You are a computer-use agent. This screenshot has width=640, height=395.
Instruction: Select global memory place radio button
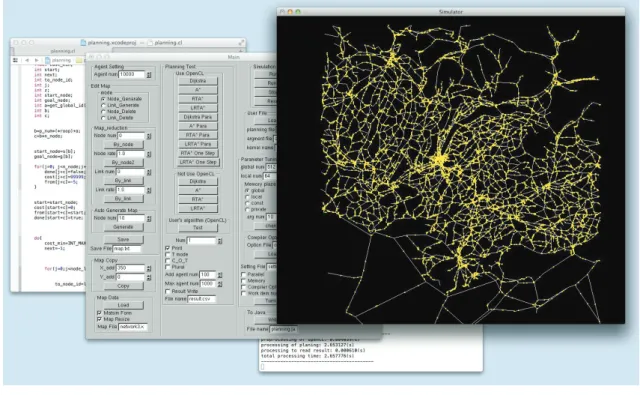247,191
